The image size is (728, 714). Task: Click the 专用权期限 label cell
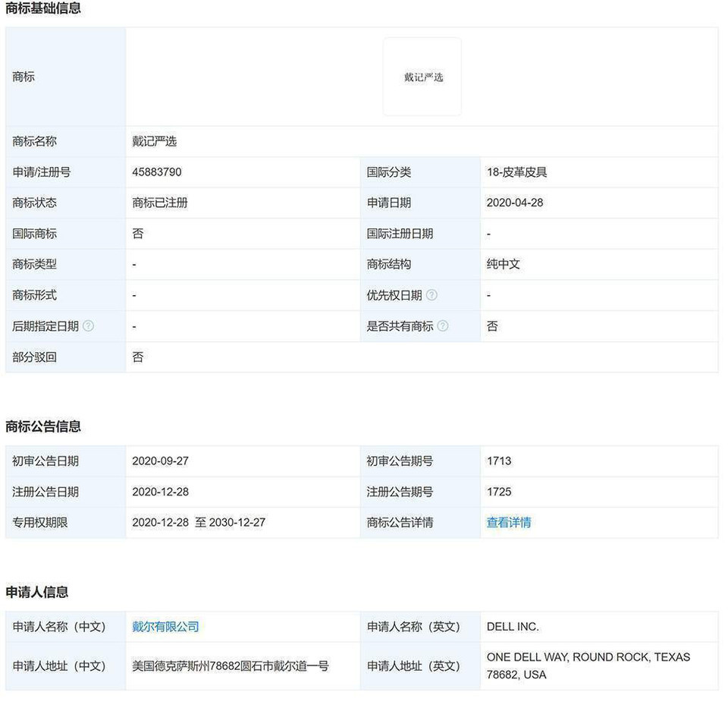65,523
